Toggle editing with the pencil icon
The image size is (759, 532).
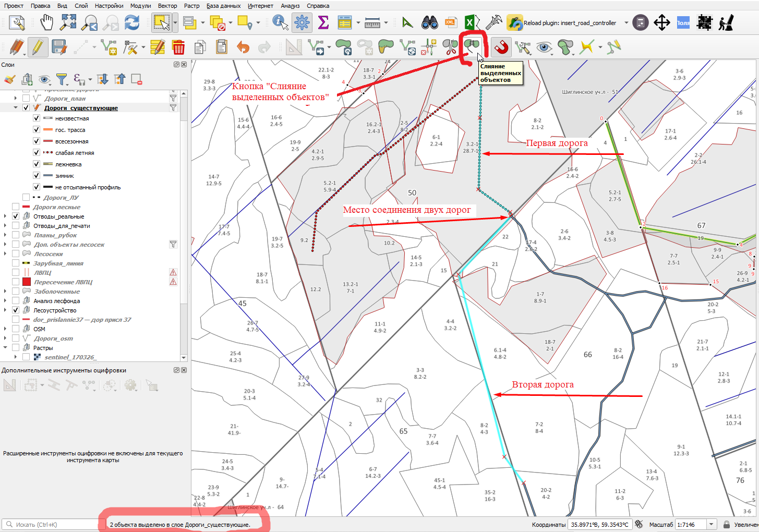tap(37, 47)
